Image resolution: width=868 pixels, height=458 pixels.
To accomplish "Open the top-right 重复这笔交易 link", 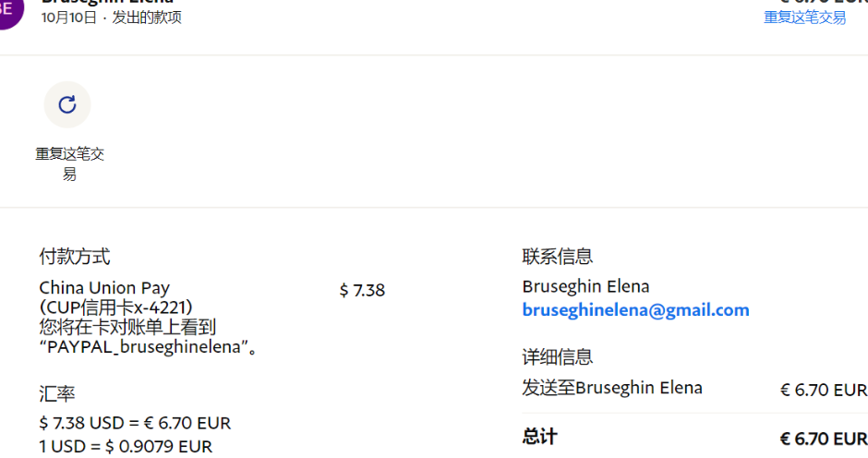I will tap(804, 18).
